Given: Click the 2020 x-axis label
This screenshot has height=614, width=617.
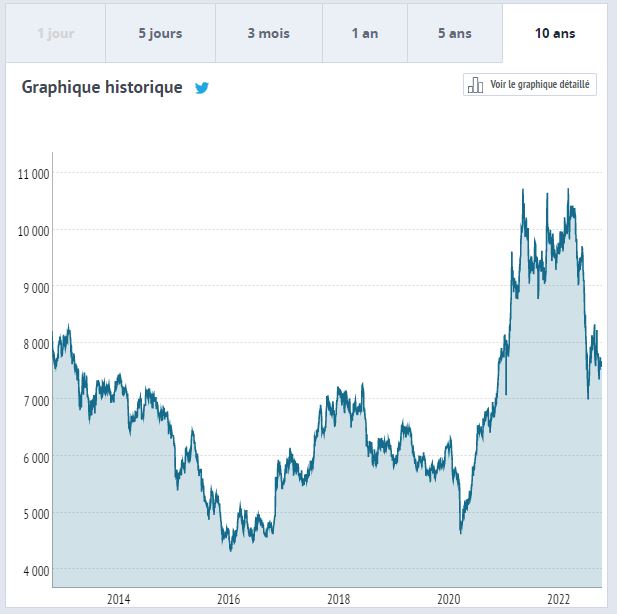Looking at the screenshot, I should [x=449, y=599].
